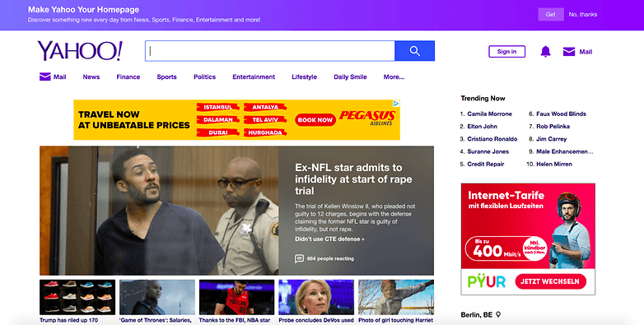Focus the Yahoo search input field
This screenshot has height=325, width=644.
[x=270, y=51]
